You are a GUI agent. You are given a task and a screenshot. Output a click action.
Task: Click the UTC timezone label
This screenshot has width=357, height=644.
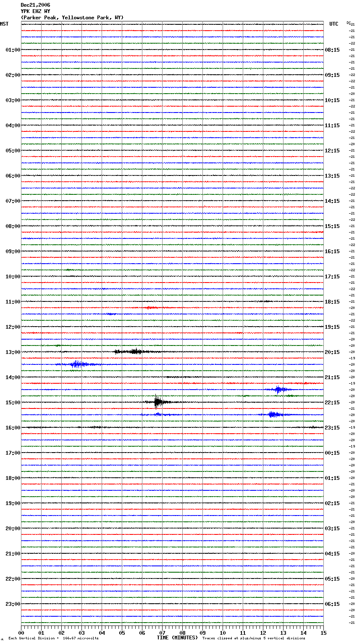pyautogui.click(x=333, y=24)
